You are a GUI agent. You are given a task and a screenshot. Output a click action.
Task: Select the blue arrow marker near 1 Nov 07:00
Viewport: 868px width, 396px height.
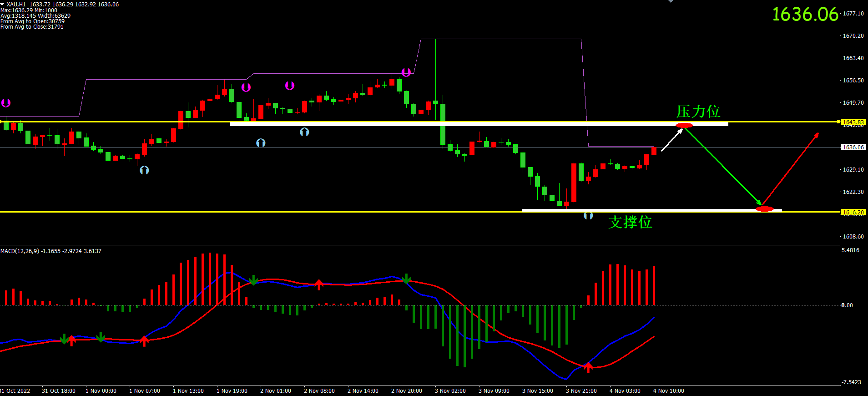[144, 170]
